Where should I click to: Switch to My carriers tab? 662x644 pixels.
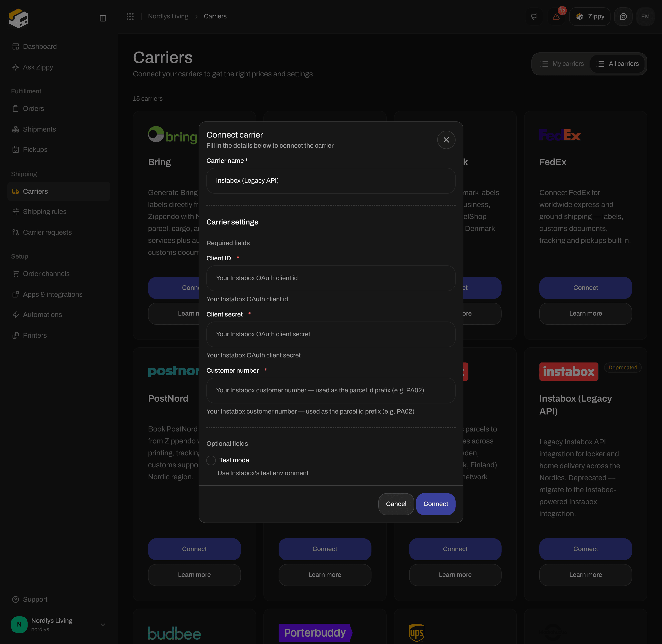[562, 64]
